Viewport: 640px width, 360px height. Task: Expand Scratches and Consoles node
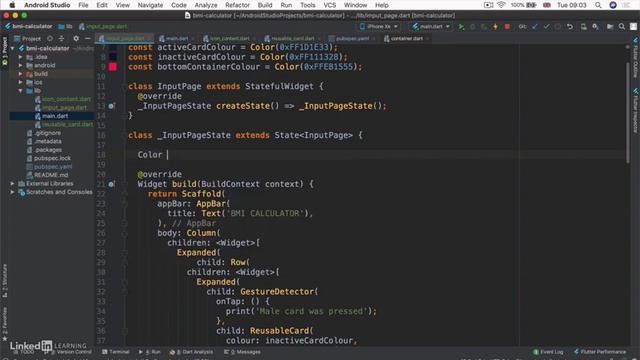(x=13, y=192)
